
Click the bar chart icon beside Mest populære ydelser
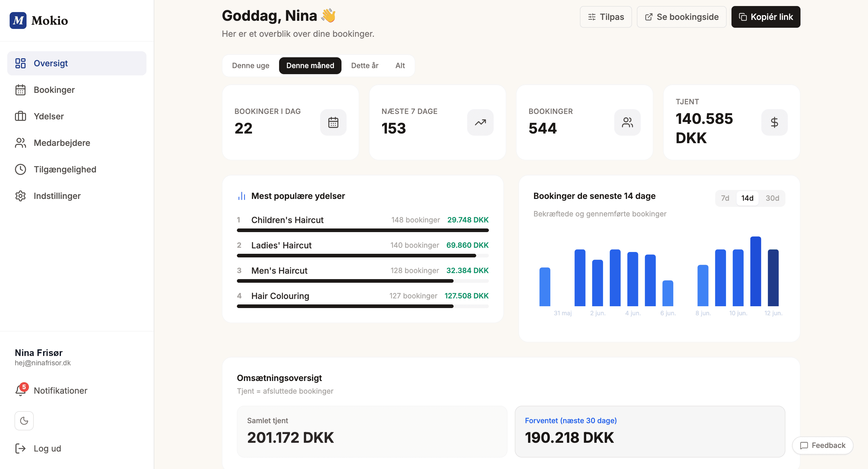(242, 196)
